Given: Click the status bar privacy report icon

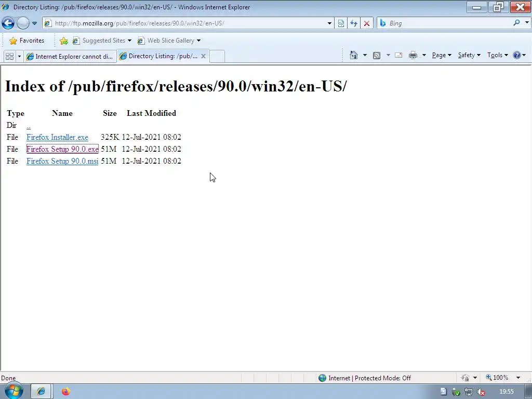Looking at the screenshot, I should coord(465,378).
